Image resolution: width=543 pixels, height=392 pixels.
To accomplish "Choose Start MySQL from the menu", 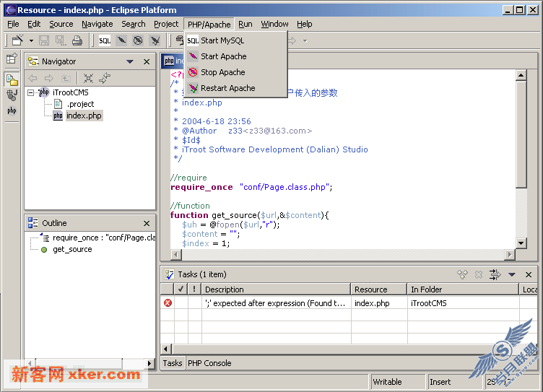I will click(x=236, y=40).
